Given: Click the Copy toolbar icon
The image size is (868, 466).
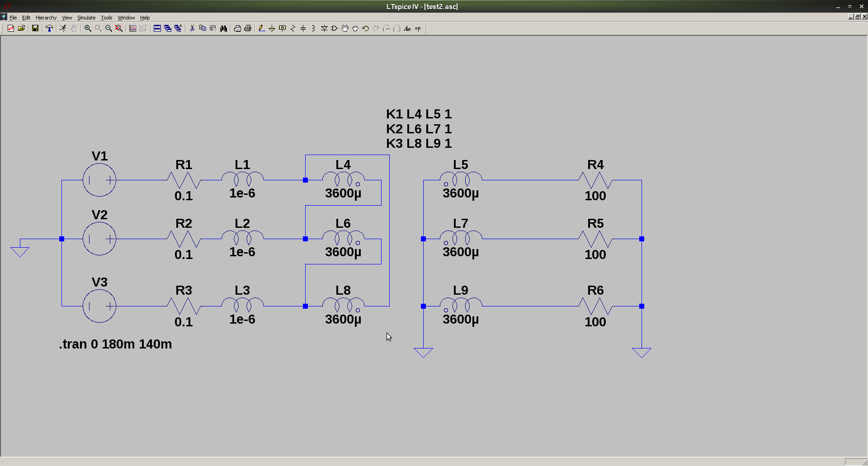Looking at the screenshot, I should 203,28.
